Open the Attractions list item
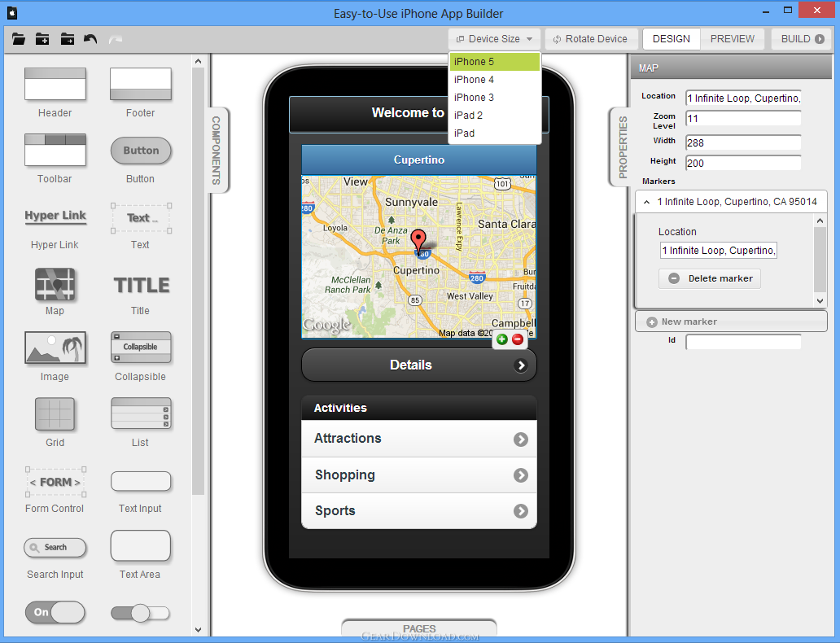The image size is (840, 643). [x=419, y=439]
